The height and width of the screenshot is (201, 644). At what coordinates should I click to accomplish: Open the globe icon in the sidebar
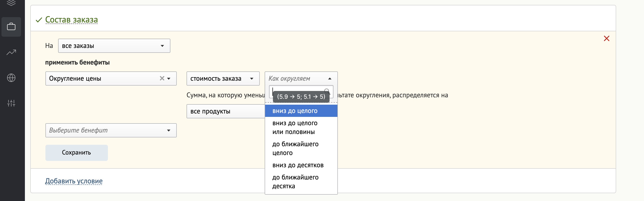point(11,78)
